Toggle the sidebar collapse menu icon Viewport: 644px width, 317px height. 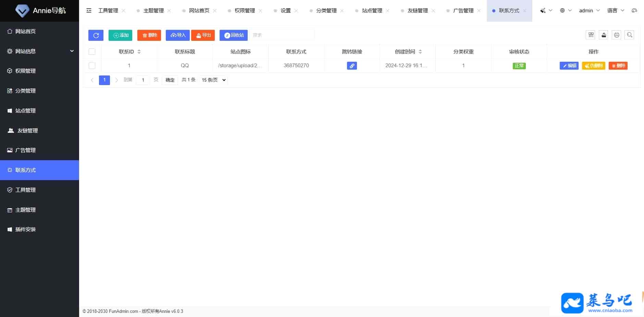click(x=89, y=11)
